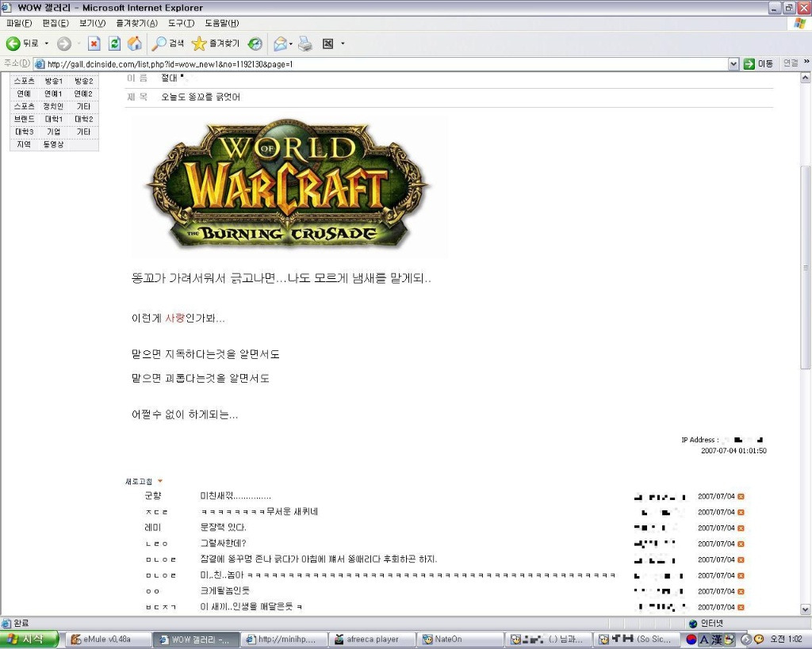The image size is (812, 649).
Task: Print the page with the printer icon
Action: coord(305,44)
